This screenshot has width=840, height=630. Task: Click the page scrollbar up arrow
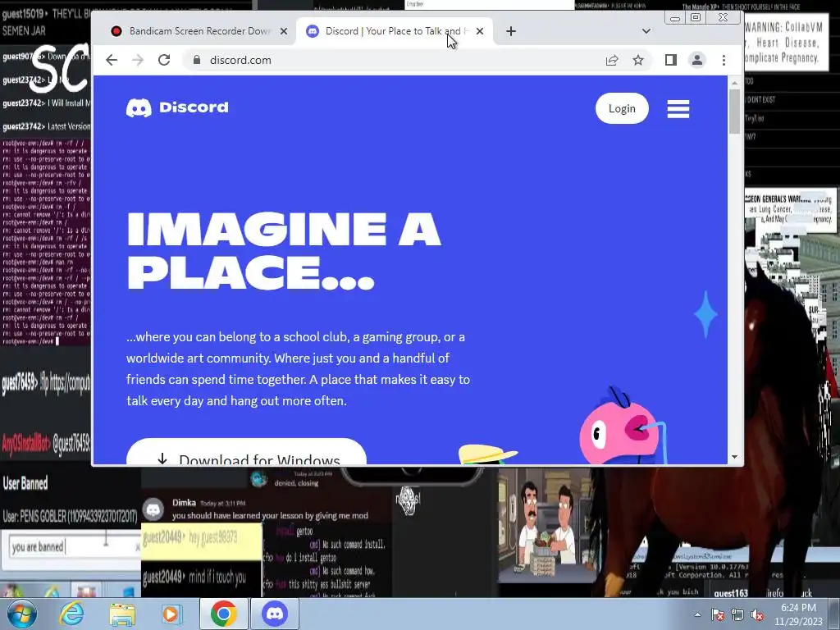[734, 83]
